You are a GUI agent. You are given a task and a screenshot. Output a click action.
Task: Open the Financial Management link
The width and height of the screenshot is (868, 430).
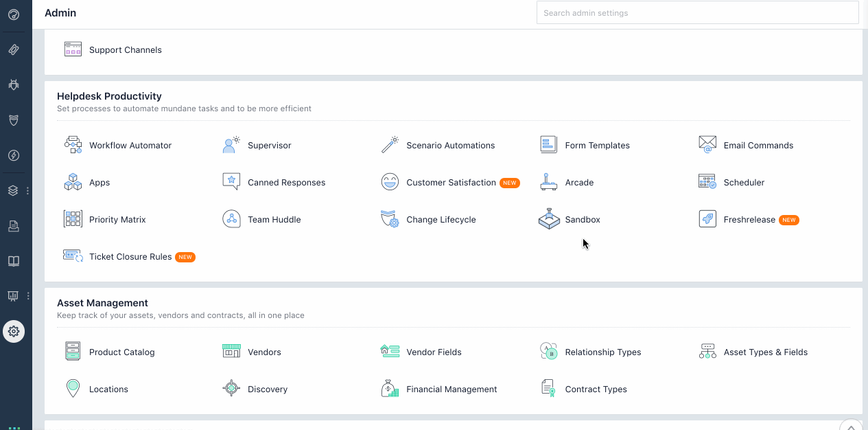click(452, 389)
